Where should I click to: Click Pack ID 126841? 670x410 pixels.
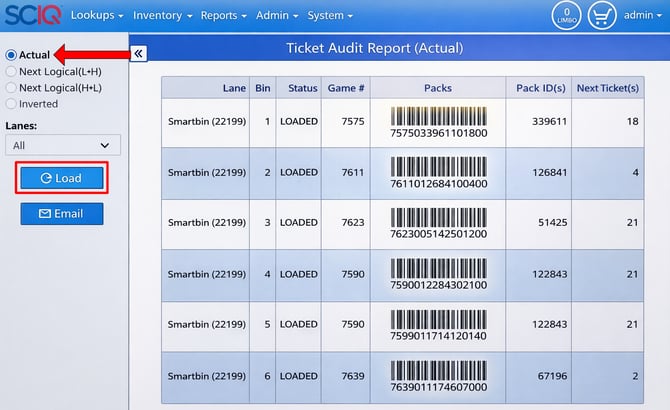[x=550, y=173]
